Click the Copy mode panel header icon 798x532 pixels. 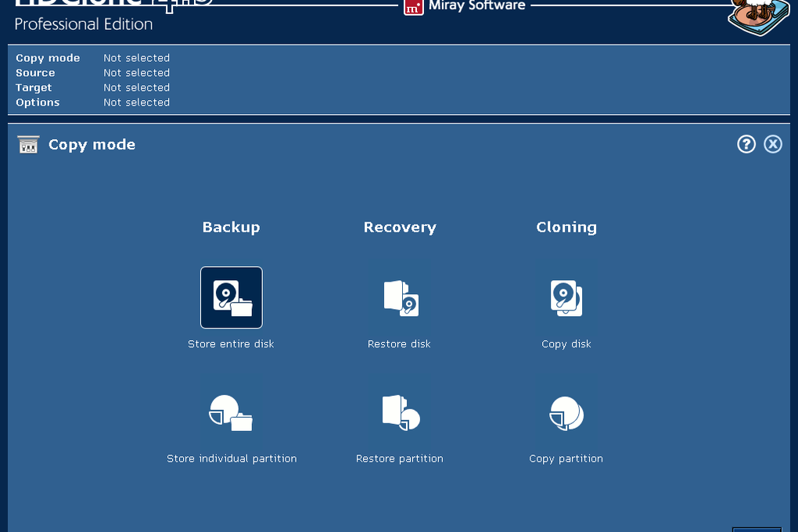(28, 145)
